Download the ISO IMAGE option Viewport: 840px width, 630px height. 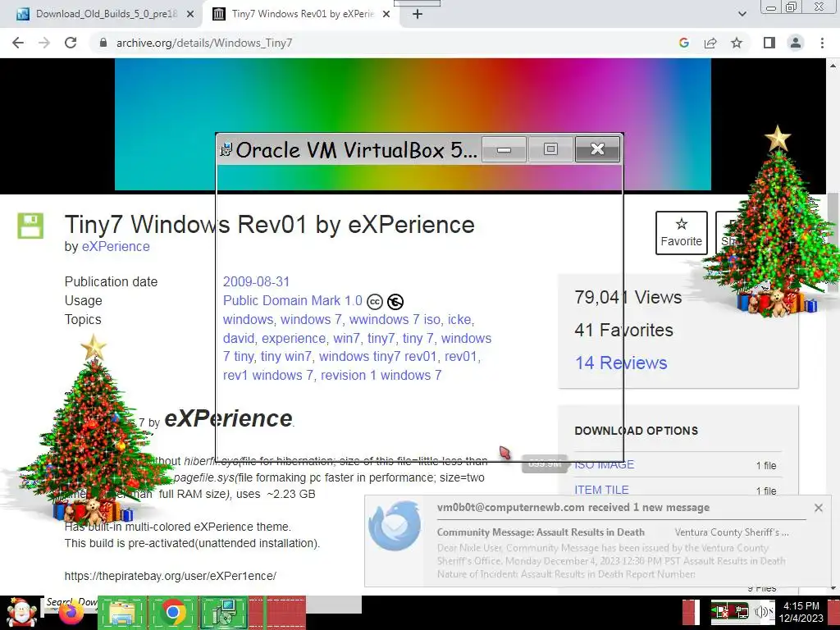(605, 464)
